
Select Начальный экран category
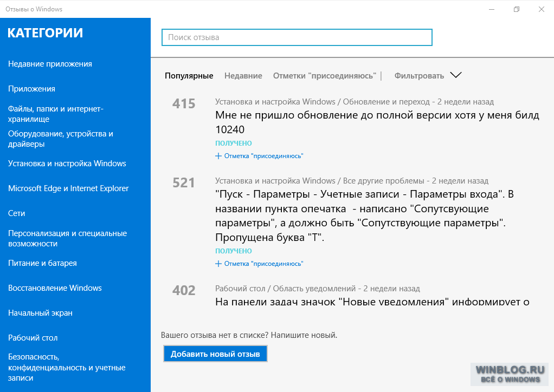point(40,313)
